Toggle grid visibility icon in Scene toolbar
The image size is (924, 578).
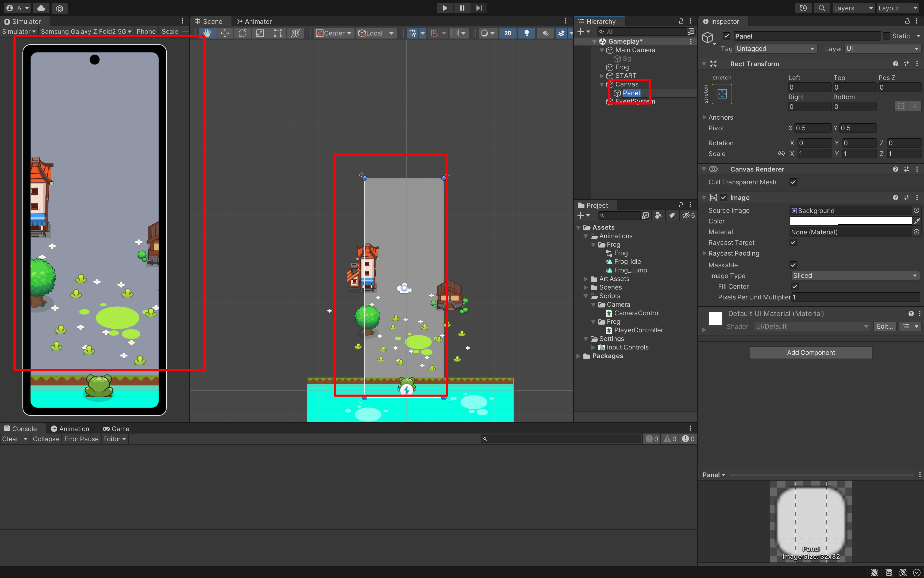point(412,33)
